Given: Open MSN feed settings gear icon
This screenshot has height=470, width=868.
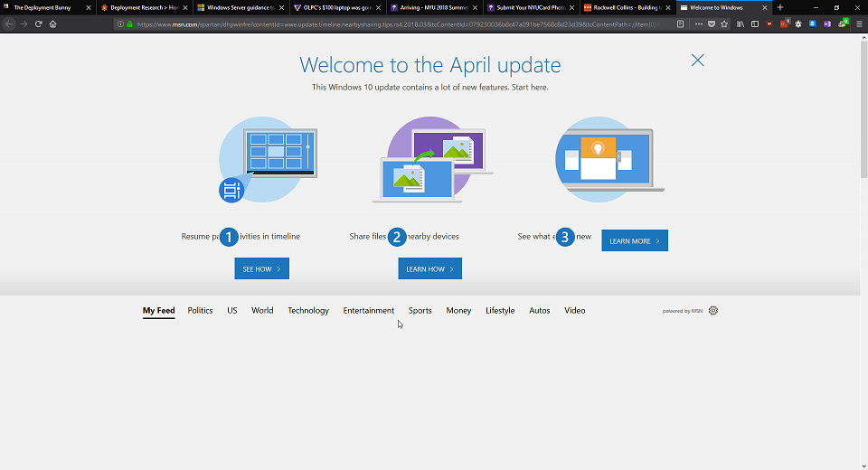Looking at the screenshot, I should pyautogui.click(x=713, y=311).
